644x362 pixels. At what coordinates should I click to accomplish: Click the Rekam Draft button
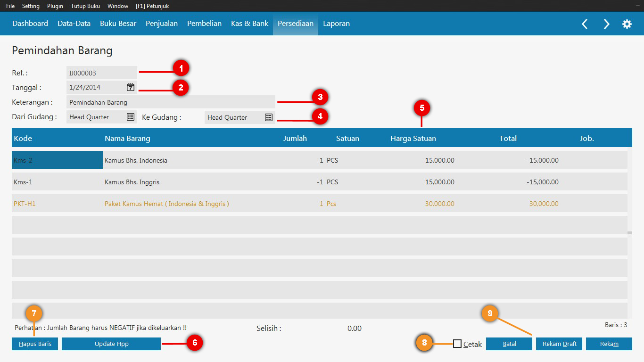[559, 344]
